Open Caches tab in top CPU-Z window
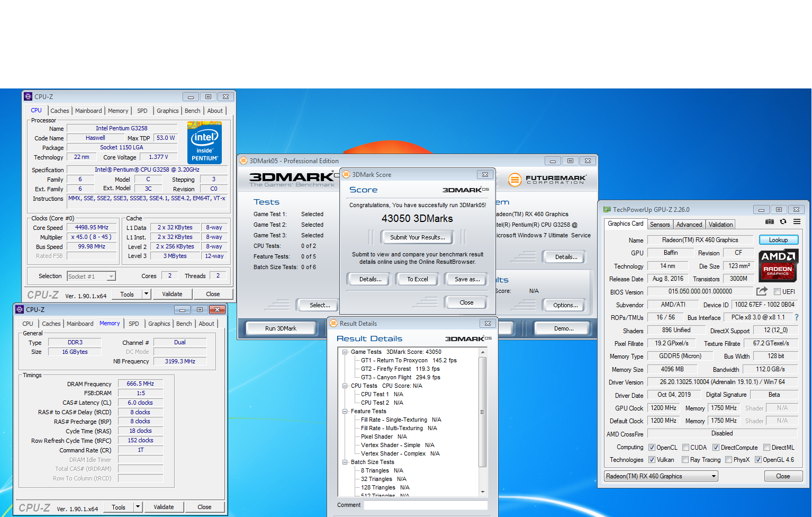 click(60, 111)
